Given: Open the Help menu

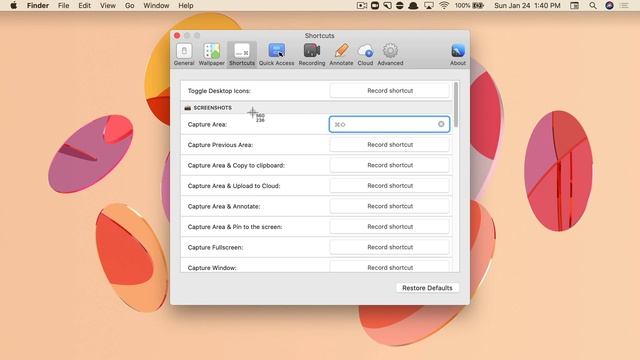Looking at the screenshot, I should tap(186, 6).
